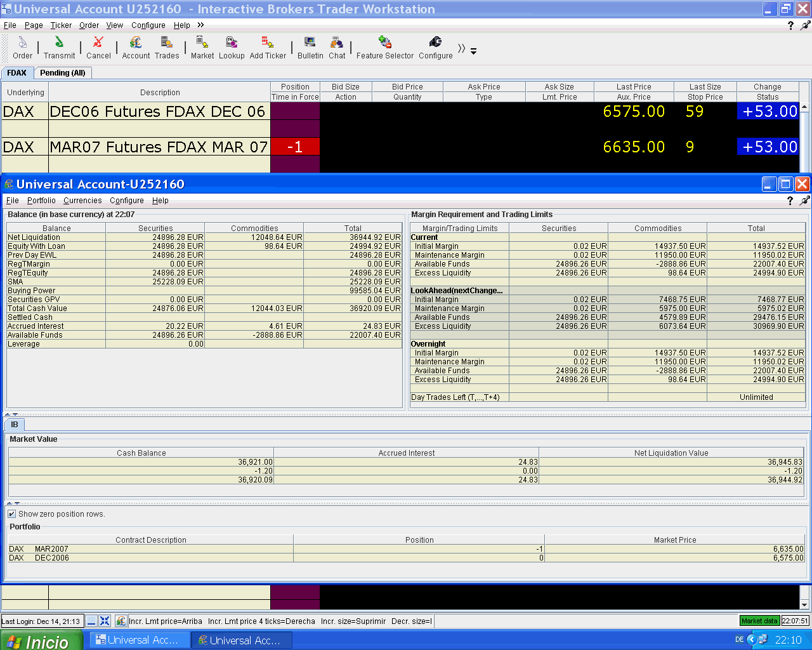Click last price 6635.00 for MAR07
The height and width of the screenshot is (650, 812).
point(634,147)
